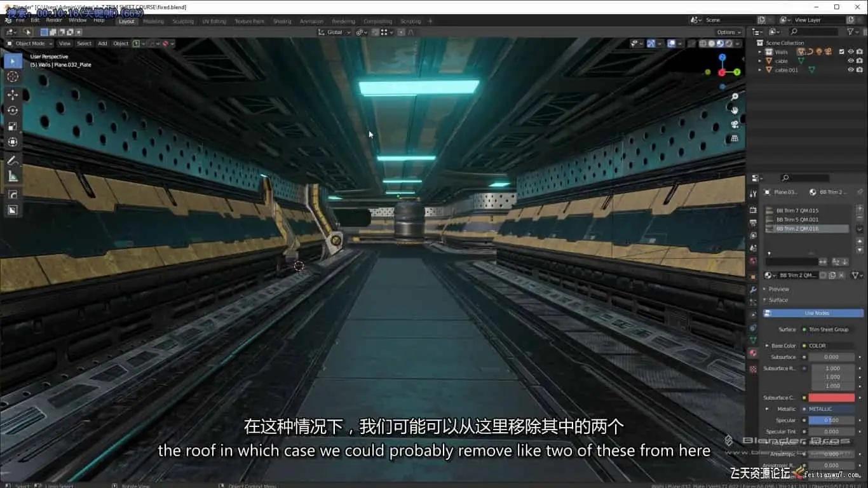The height and width of the screenshot is (488, 868).
Task: Open the viewport Add menu
Action: tap(102, 43)
